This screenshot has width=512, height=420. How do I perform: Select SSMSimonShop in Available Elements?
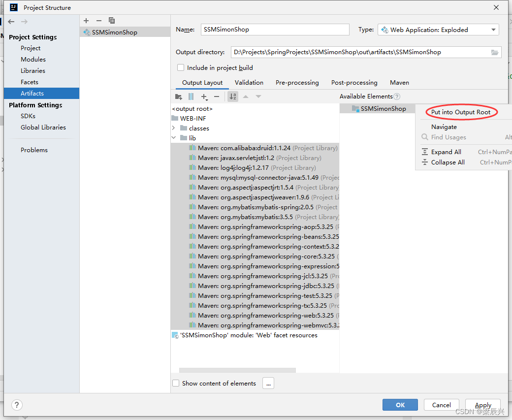pos(379,109)
